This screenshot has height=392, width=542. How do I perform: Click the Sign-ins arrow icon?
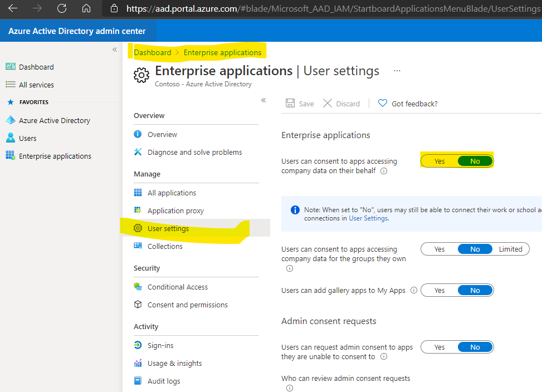tap(138, 345)
